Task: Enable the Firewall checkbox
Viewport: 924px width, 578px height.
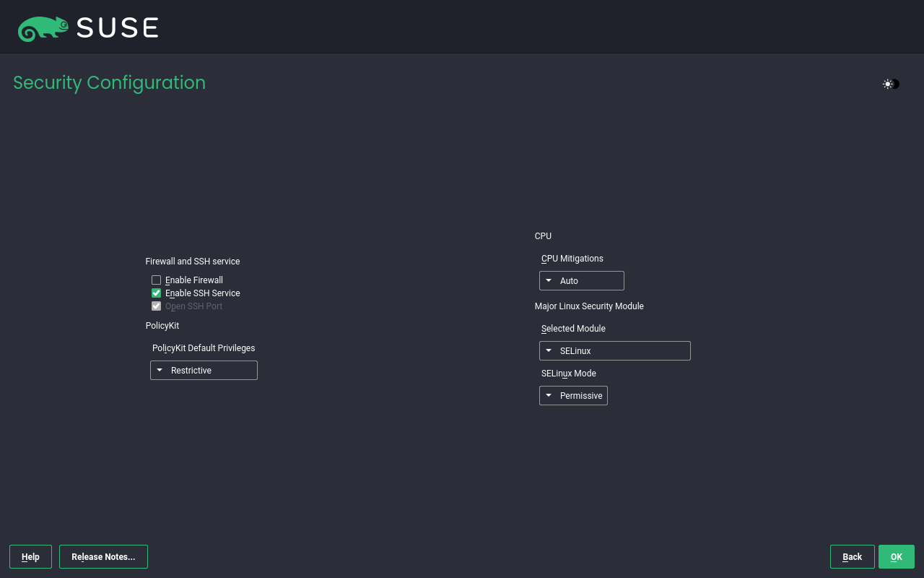Action: click(156, 280)
